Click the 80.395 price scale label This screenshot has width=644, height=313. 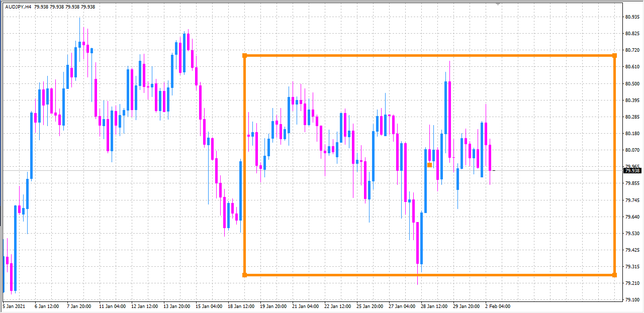coord(632,100)
